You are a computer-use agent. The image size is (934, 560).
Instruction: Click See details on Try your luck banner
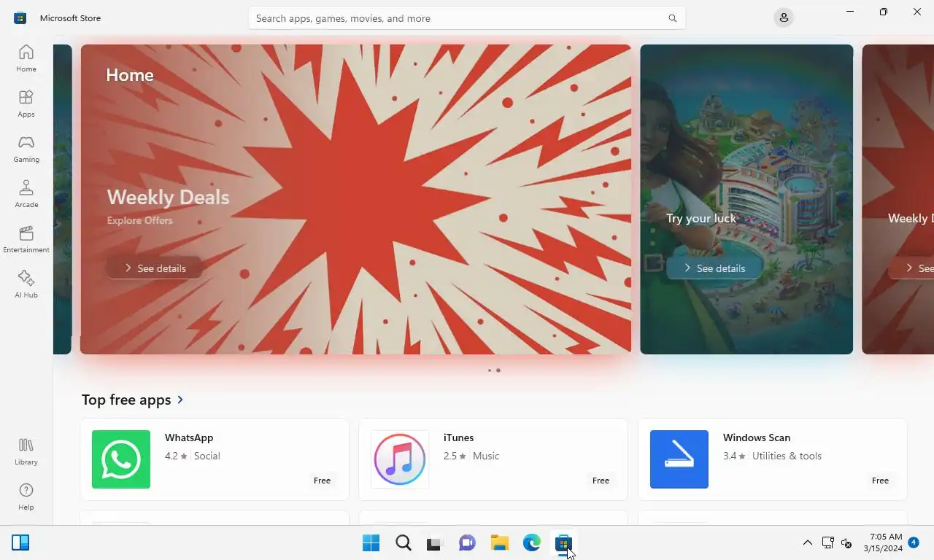point(714,268)
